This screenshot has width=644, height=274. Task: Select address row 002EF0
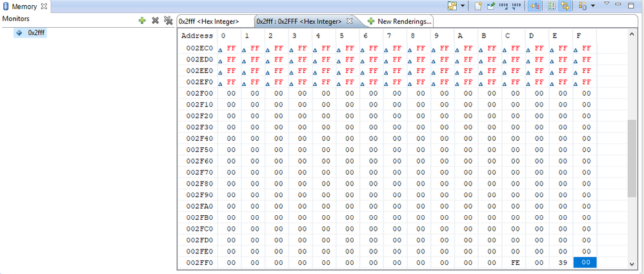pos(199,82)
